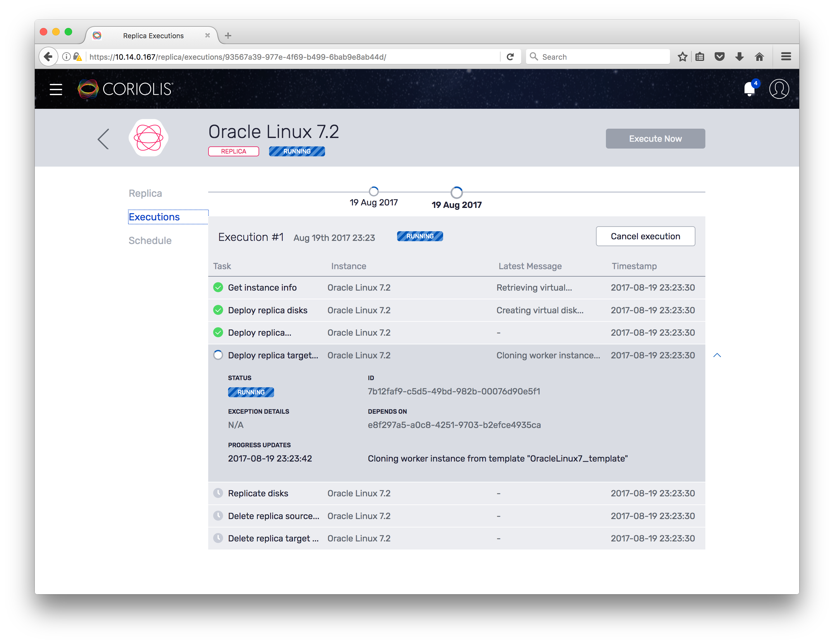Switch to the Replica tab

(x=145, y=193)
